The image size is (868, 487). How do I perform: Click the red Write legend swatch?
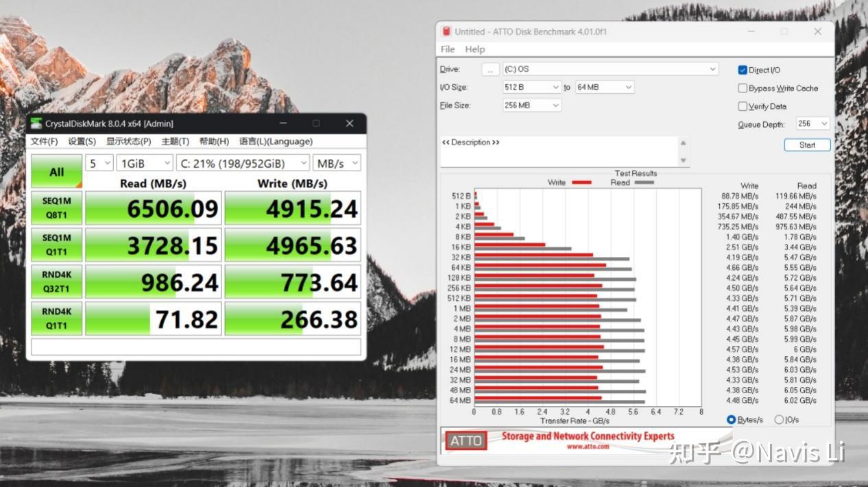click(x=581, y=182)
